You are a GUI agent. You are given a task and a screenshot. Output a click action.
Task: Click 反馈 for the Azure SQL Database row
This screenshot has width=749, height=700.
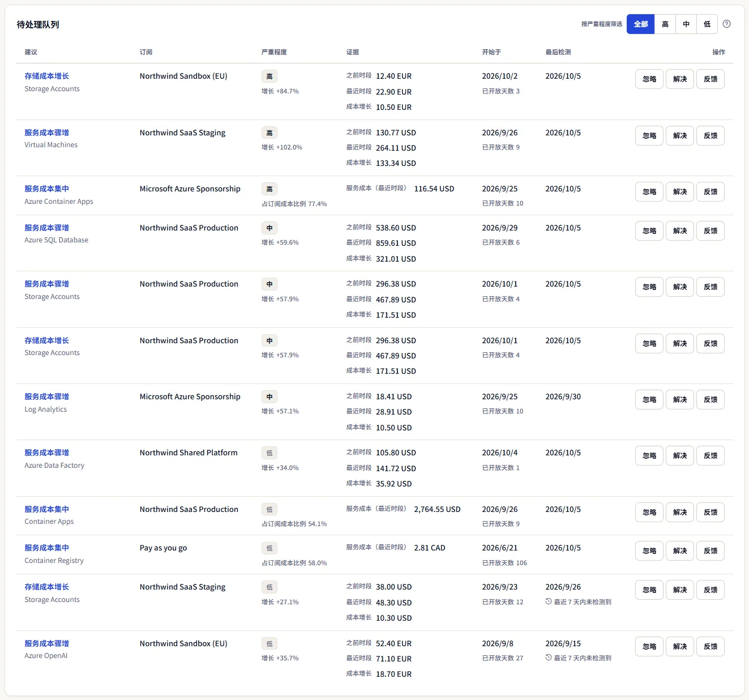tap(711, 231)
